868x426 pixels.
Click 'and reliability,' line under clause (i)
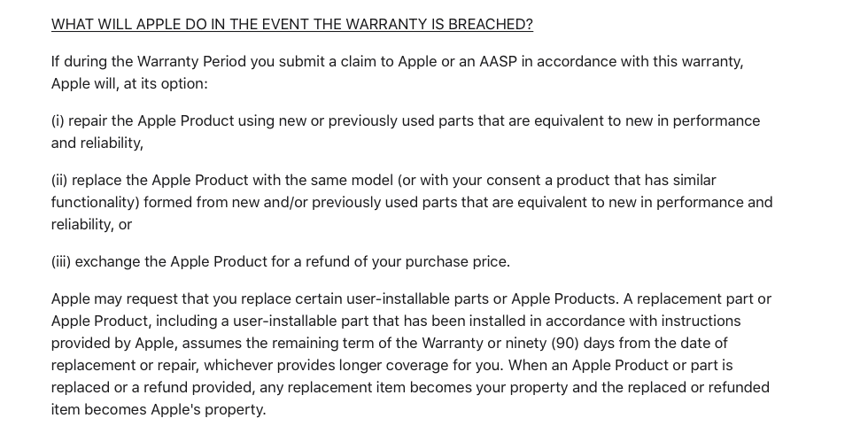(97, 143)
